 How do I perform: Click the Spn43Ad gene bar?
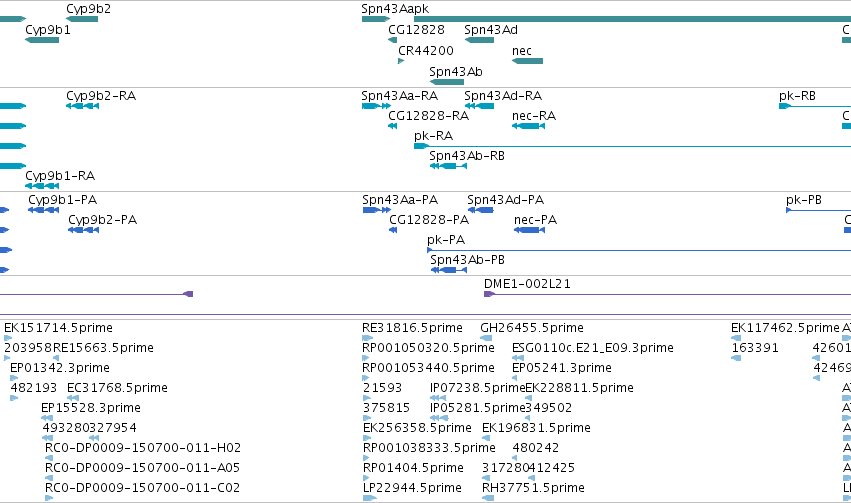click(x=479, y=40)
